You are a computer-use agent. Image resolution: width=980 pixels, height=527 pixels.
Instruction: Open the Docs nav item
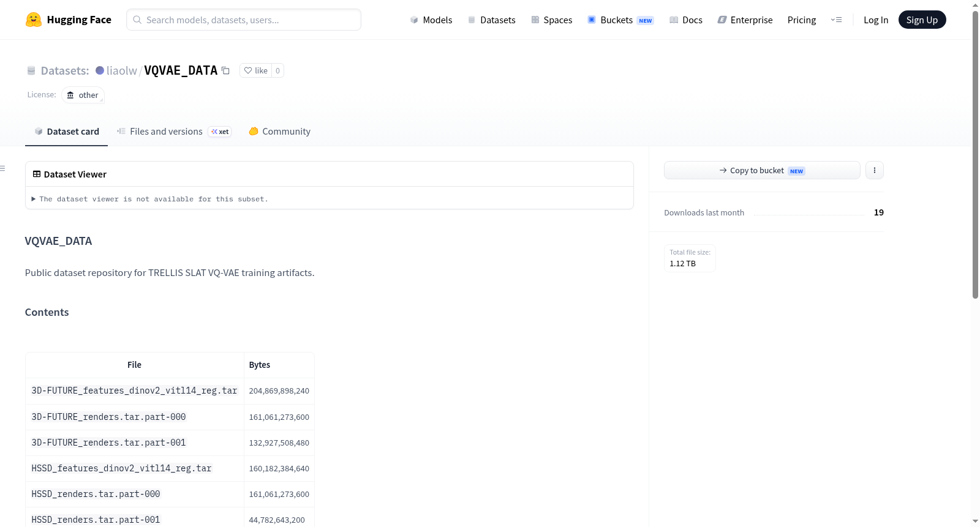(686, 20)
